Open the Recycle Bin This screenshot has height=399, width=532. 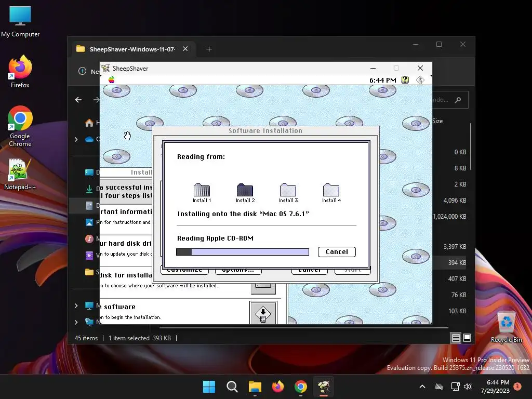506,327
